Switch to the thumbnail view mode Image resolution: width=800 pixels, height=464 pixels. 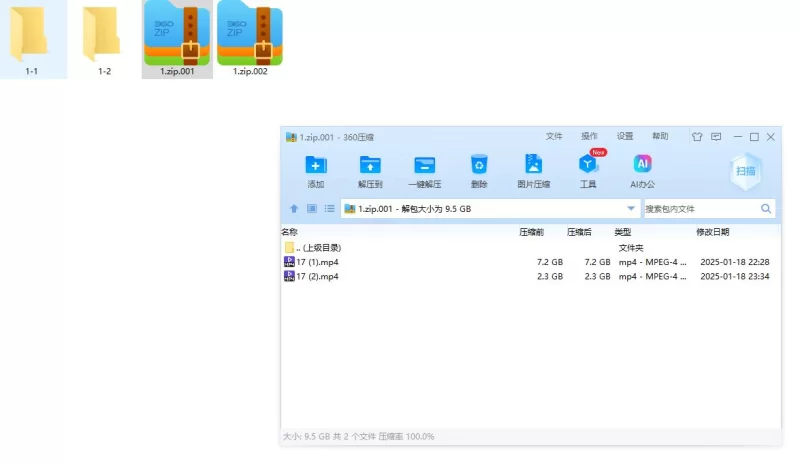pyautogui.click(x=311, y=209)
